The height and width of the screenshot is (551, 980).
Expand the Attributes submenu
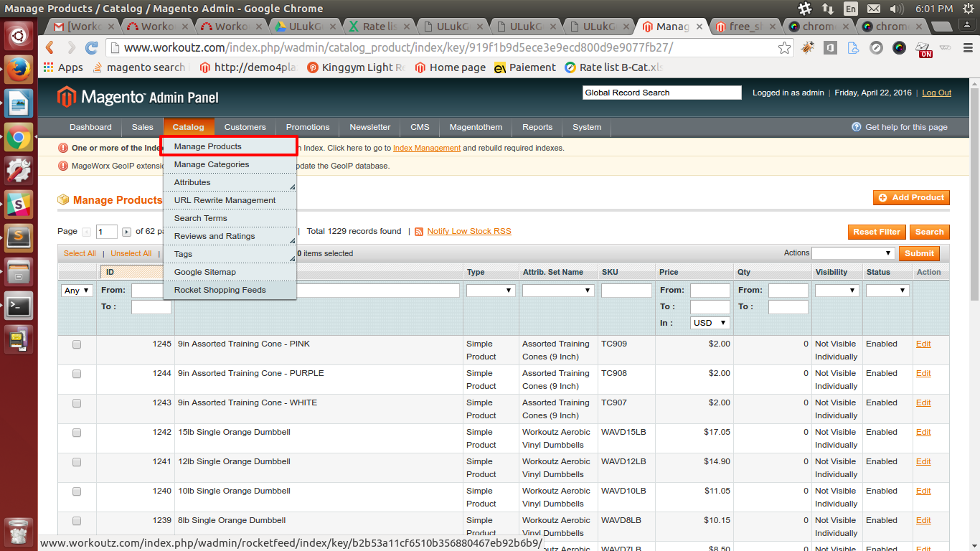click(230, 182)
